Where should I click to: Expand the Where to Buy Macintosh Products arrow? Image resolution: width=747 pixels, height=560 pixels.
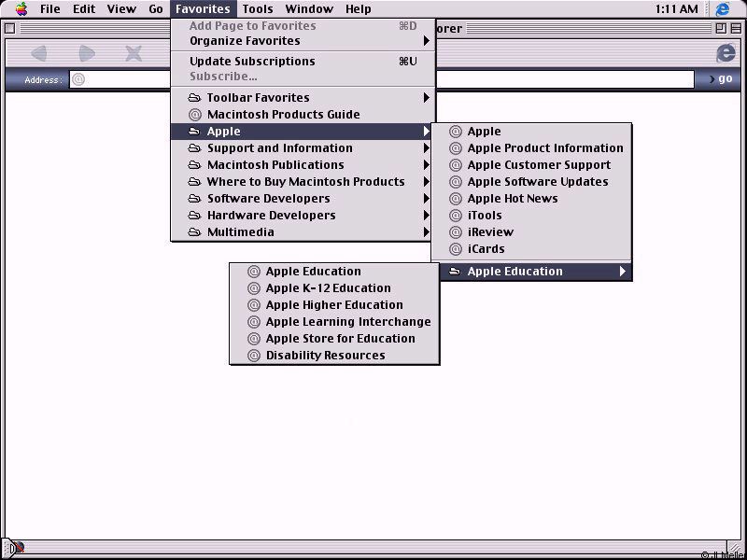pos(427,182)
